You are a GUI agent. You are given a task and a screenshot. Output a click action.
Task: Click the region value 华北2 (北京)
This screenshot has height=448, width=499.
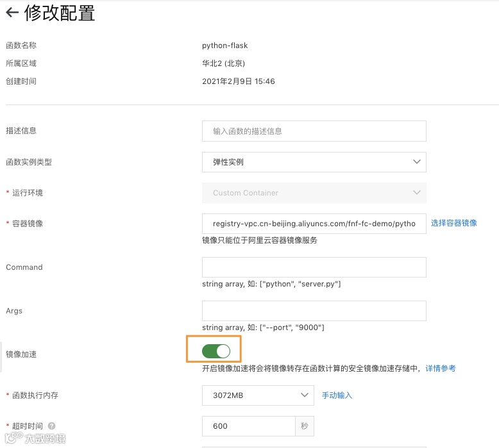pyautogui.click(x=223, y=63)
